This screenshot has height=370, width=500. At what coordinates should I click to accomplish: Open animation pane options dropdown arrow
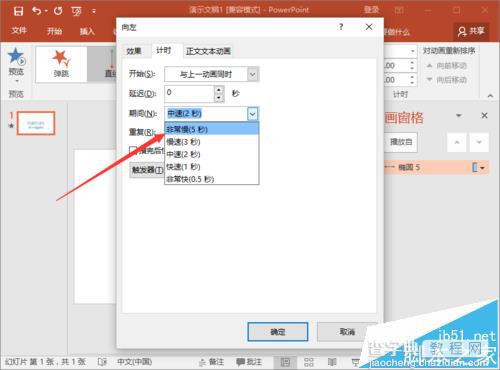[x=459, y=116]
